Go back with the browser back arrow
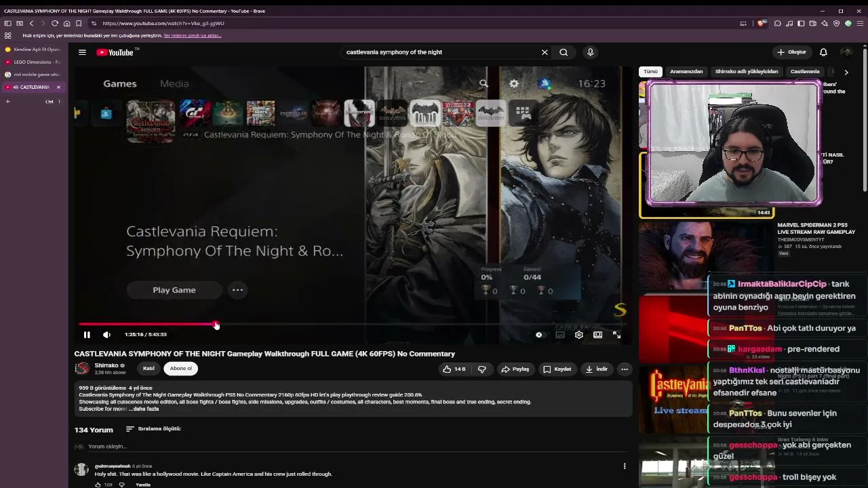Screen dimensions: 868x488 pyautogui.click(x=31, y=23)
